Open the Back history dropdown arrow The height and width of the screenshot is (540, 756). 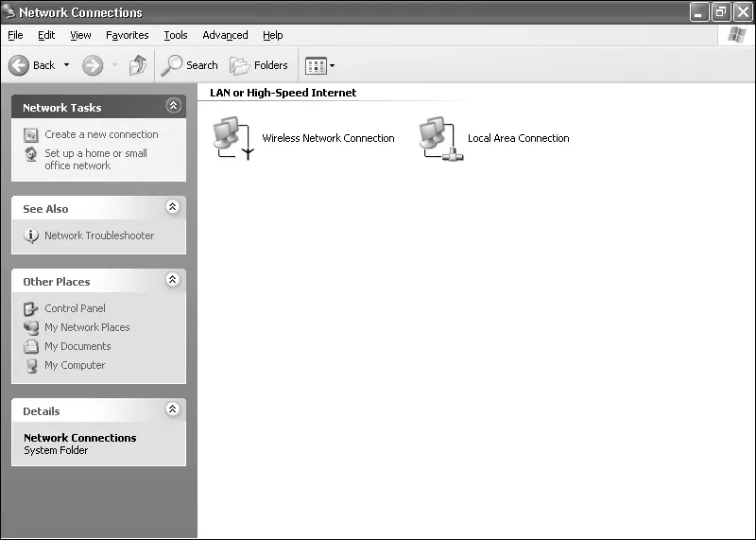[66, 64]
